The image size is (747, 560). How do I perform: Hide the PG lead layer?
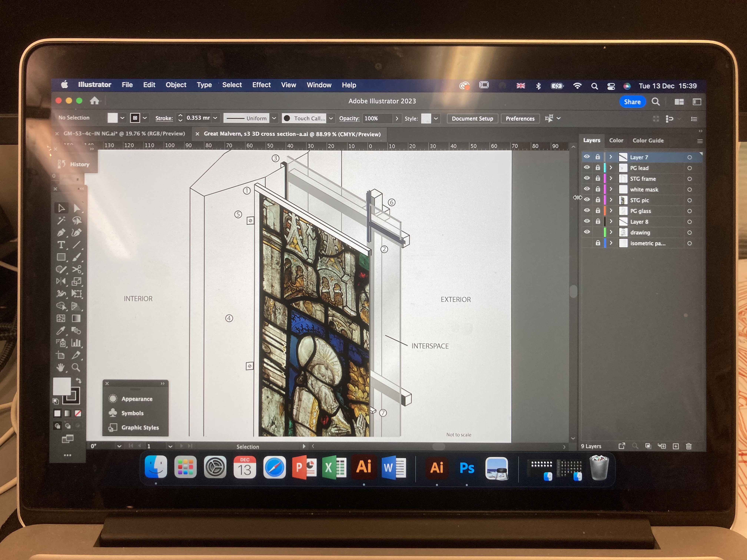[x=587, y=168]
